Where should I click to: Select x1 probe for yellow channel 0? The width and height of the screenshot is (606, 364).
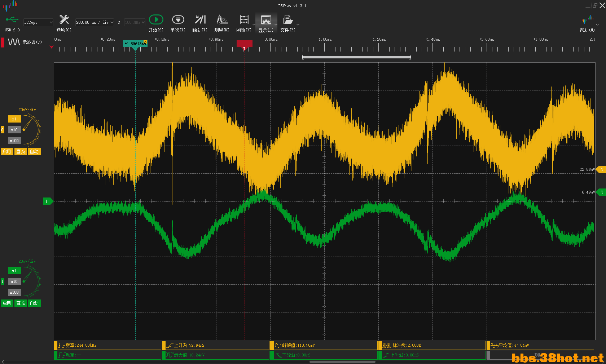pos(14,119)
